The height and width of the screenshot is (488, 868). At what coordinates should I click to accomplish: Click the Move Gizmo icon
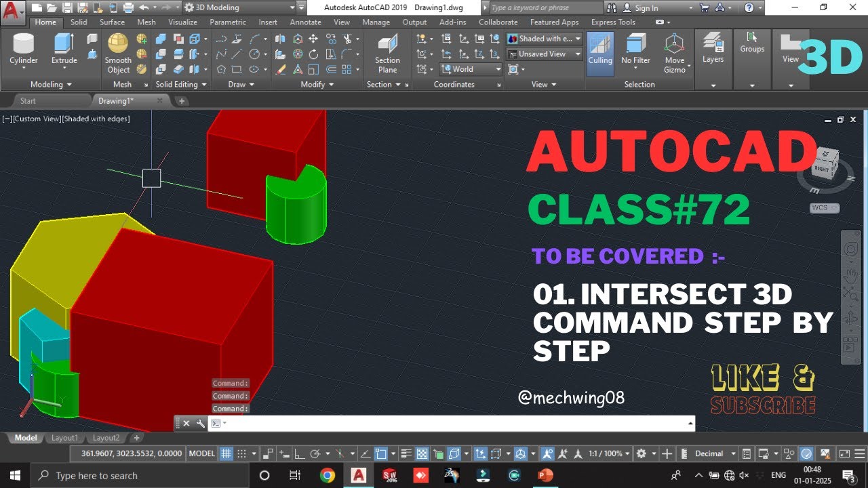(674, 54)
